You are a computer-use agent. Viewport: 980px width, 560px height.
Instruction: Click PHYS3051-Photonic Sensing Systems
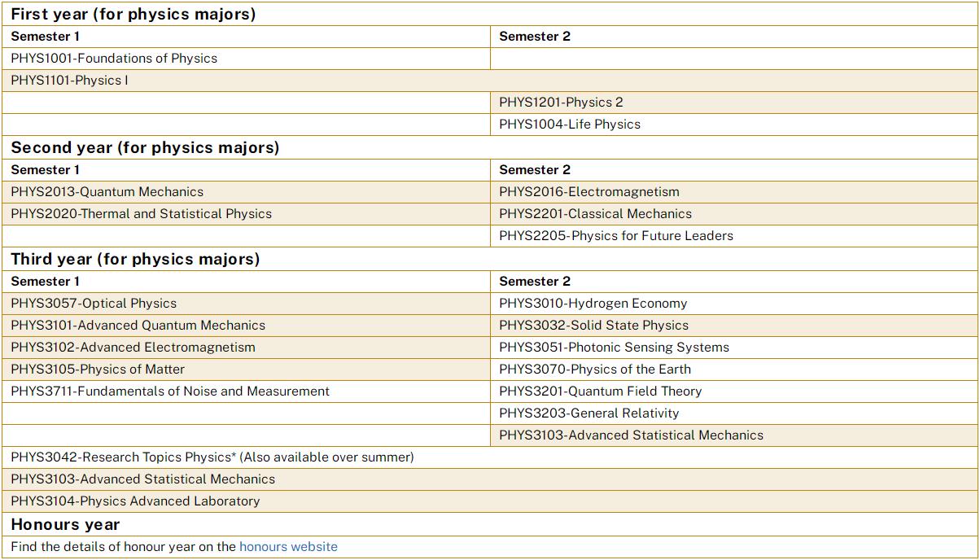614,348
